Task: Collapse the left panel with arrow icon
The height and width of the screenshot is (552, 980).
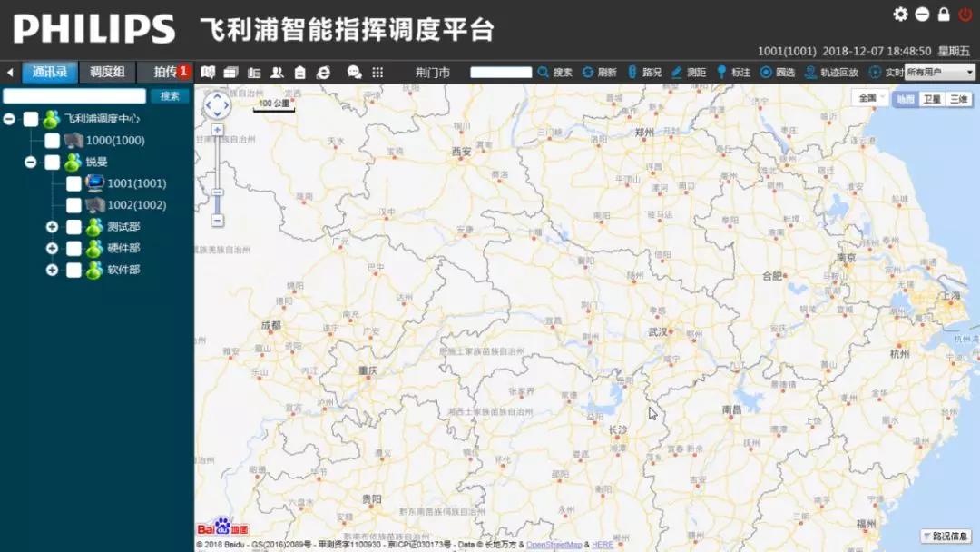Action: [10, 73]
